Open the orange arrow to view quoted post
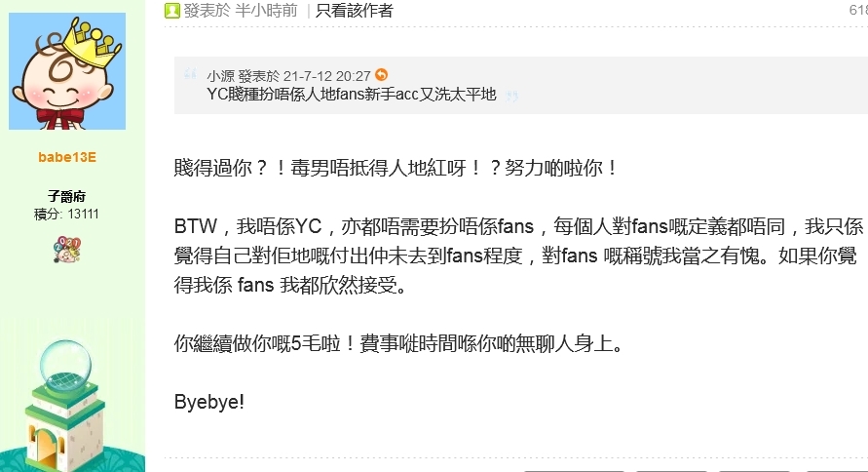 [x=382, y=75]
